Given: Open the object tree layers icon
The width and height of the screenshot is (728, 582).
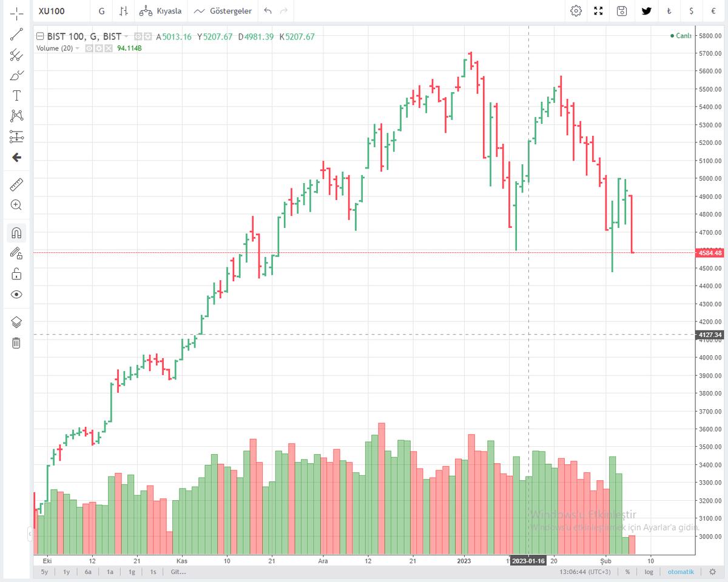Looking at the screenshot, I should (16, 322).
